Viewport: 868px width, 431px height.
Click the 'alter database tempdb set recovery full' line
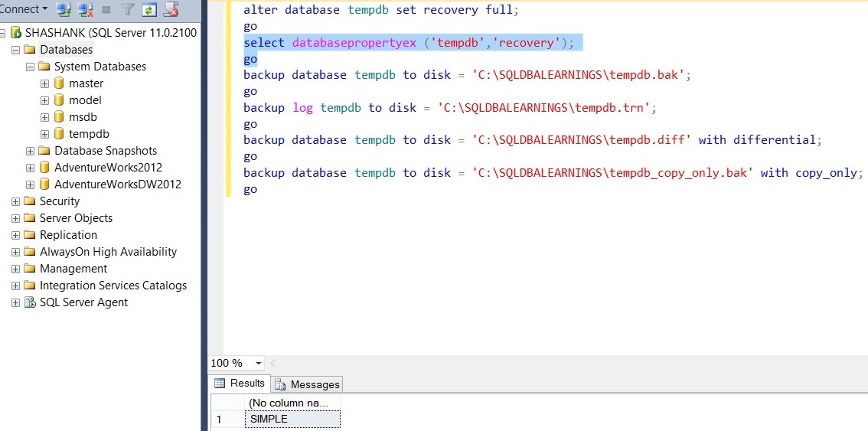(x=381, y=10)
